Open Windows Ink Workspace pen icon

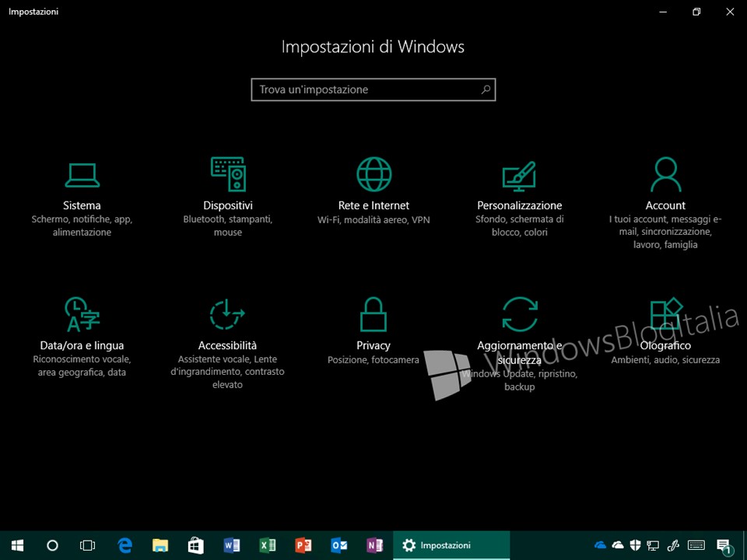point(673,545)
